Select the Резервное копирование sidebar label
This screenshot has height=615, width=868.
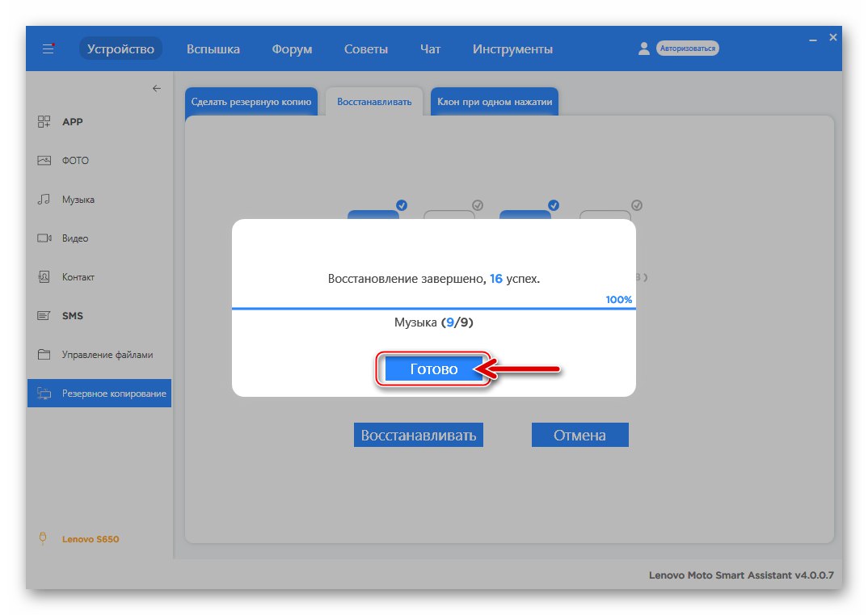click(114, 393)
